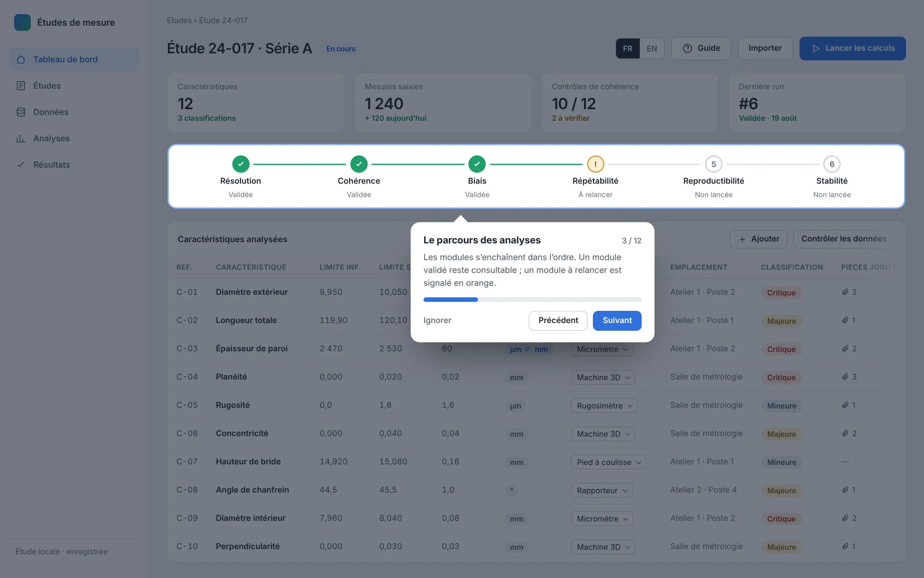Open attachments paperclip for Longueur totale row

[x=845, y=320]
